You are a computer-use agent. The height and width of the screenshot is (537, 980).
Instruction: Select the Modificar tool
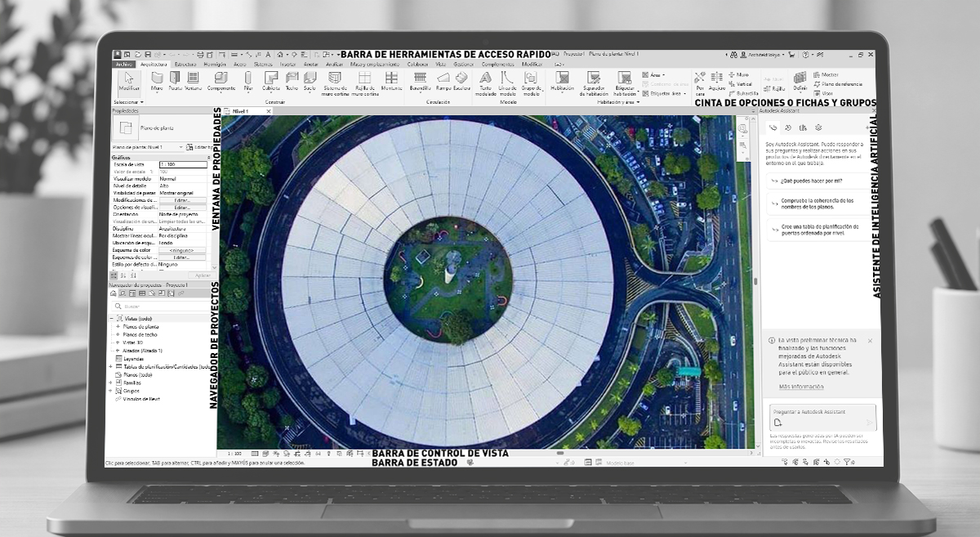129,83
